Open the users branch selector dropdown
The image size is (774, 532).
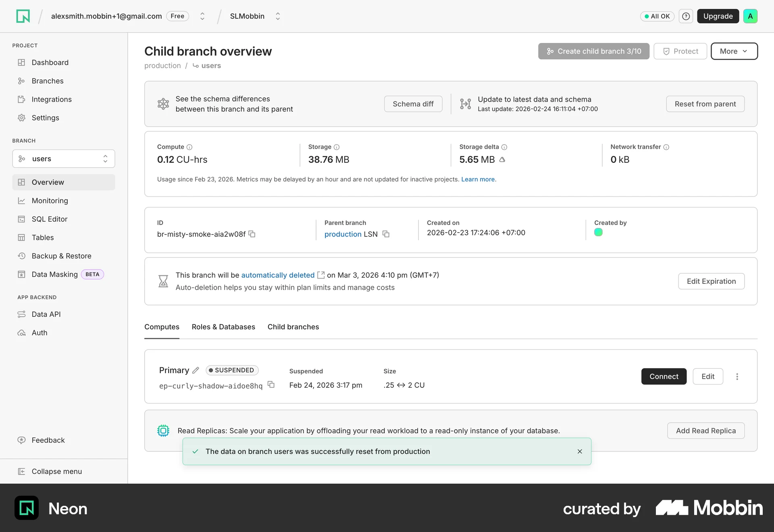pos(64,159)
